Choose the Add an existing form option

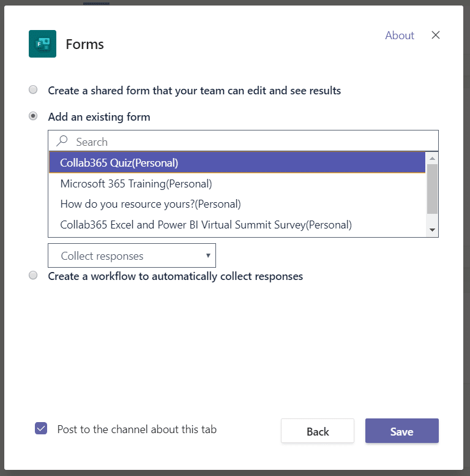(33, 116)
